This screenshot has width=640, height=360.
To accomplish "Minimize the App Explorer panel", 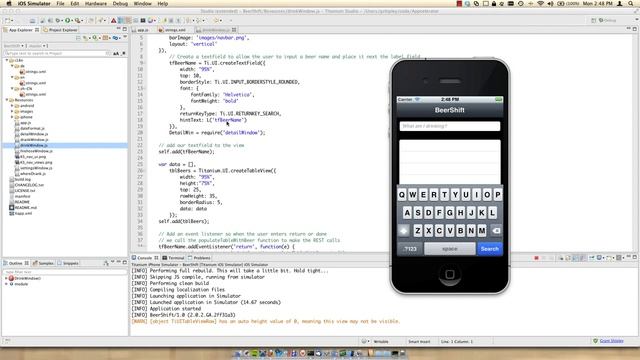I will (x=118, y=29).
